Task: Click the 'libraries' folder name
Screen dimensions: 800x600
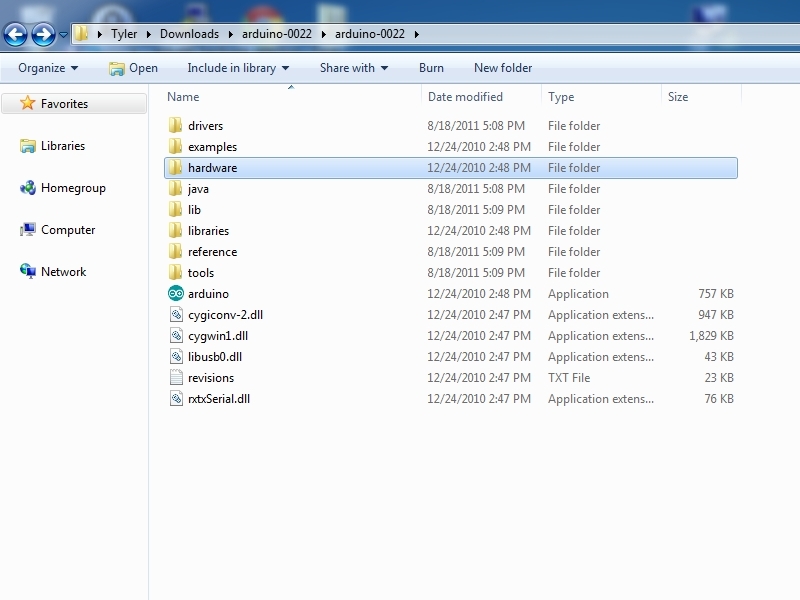Action: coord(208,231)
